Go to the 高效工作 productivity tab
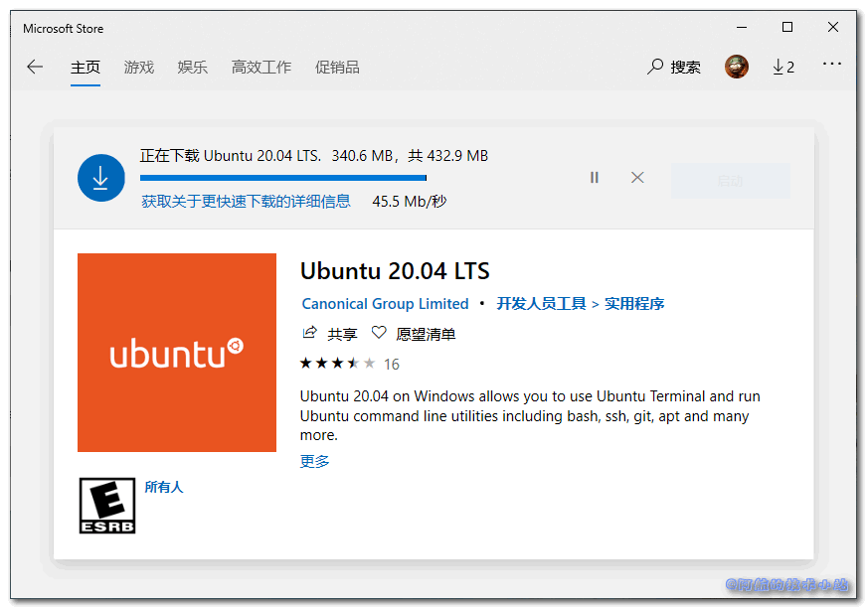 [261, 68]
